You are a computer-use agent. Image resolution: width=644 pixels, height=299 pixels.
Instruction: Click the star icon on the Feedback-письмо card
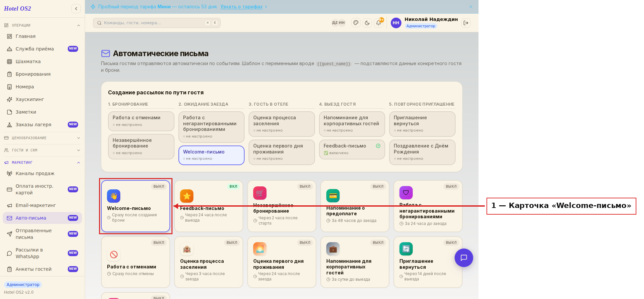pos(187,196)
